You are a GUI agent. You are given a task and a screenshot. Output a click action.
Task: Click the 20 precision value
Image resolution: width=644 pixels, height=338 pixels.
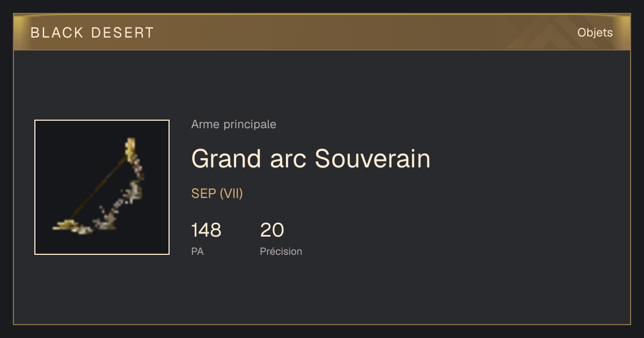tap(272, 230)
